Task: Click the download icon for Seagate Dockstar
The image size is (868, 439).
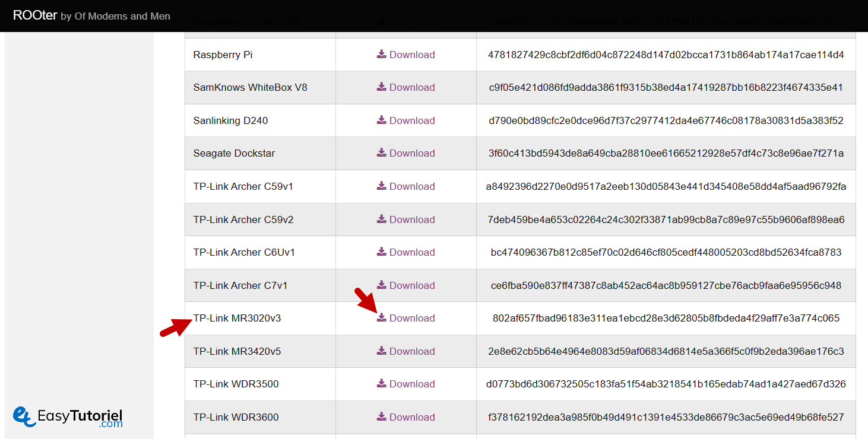Action: [382, 153]
